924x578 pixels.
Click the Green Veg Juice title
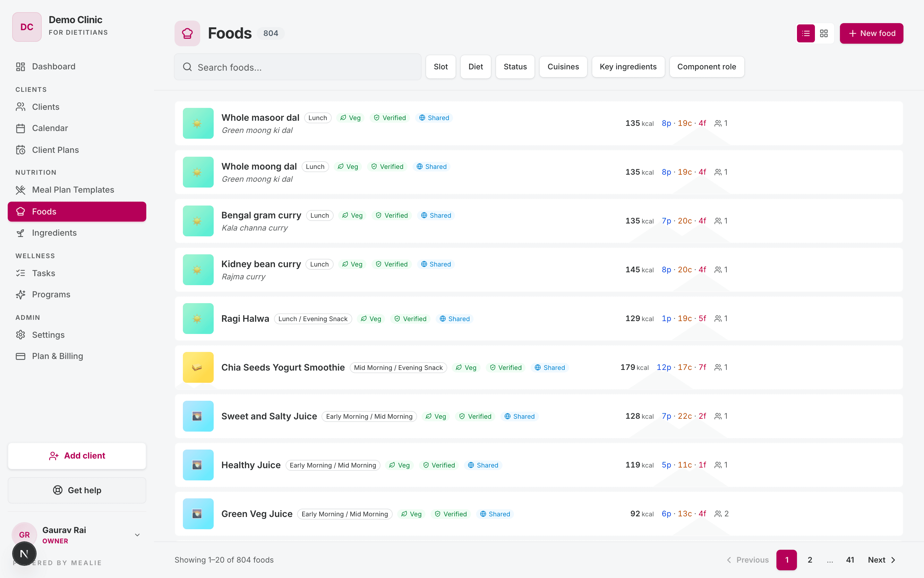pos(257,514)
